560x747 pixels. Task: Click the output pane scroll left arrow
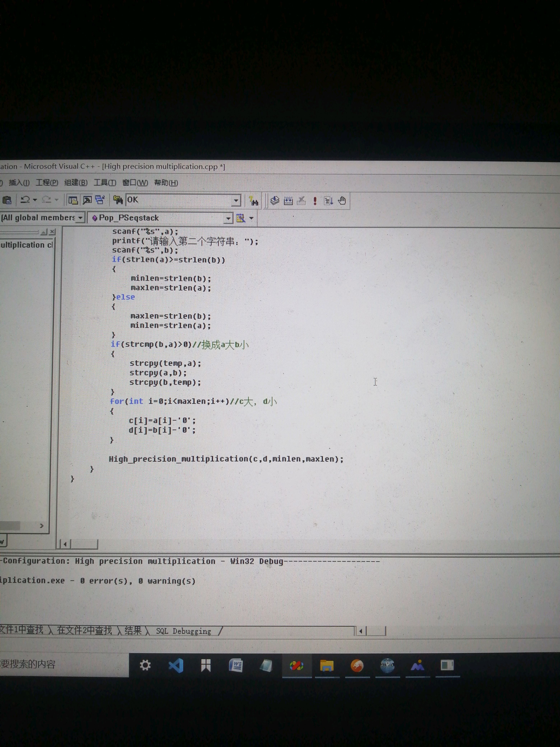361,631
